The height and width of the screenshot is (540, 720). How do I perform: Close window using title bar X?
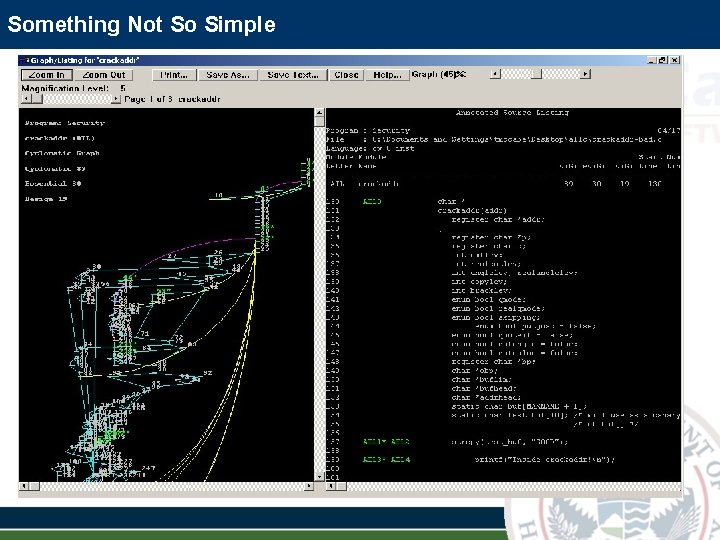click(675, 60)
